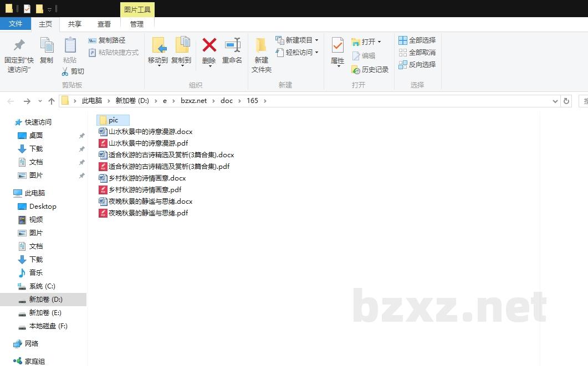The width and height of the screenshot is (588, 366).
Task: Click Select None in ribbon
Action: click(x=403, y=53)
